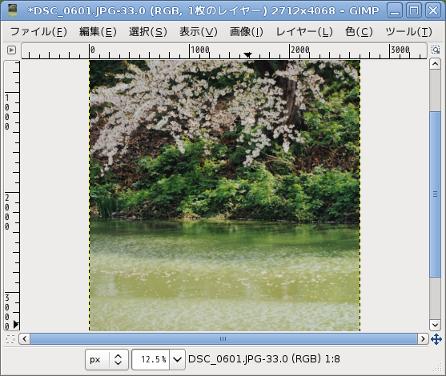Viewport: 446px width, 376px height.
Task: Click the vertical scrollbar up arrow
Action: click(x=435, y=64)
